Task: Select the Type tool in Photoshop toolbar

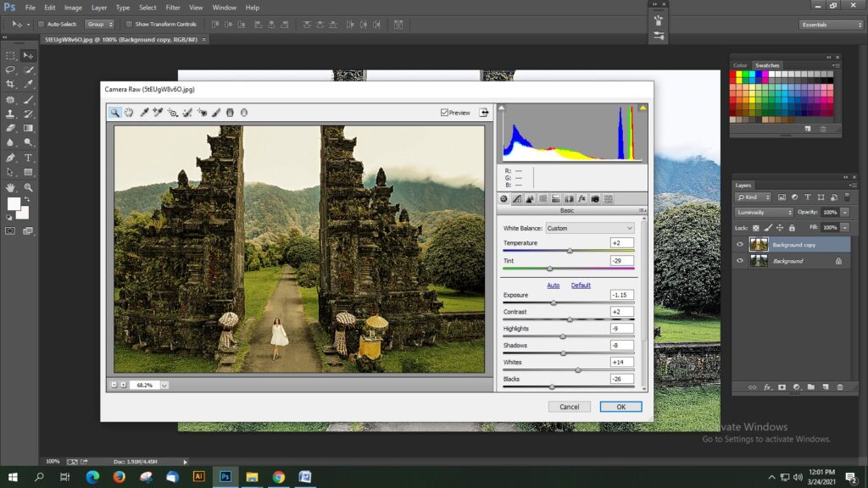Action: pyautogui.click(x=28, y=158)
